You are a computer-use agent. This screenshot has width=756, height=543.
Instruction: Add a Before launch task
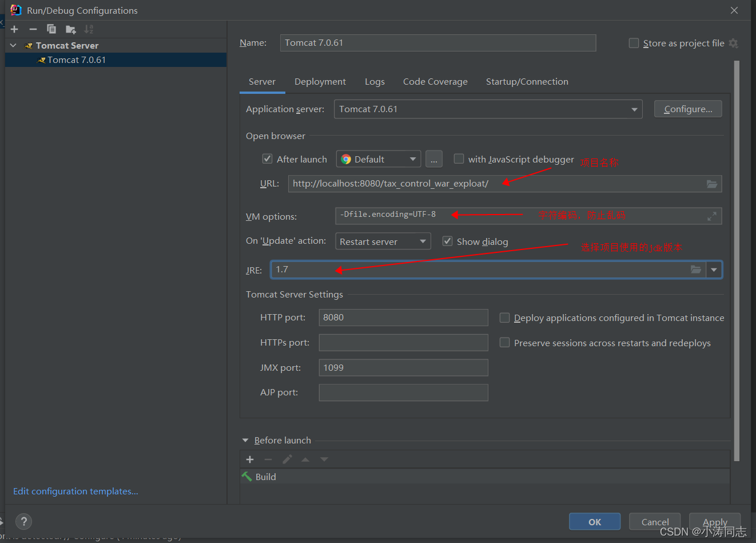[x=250, y=459]
